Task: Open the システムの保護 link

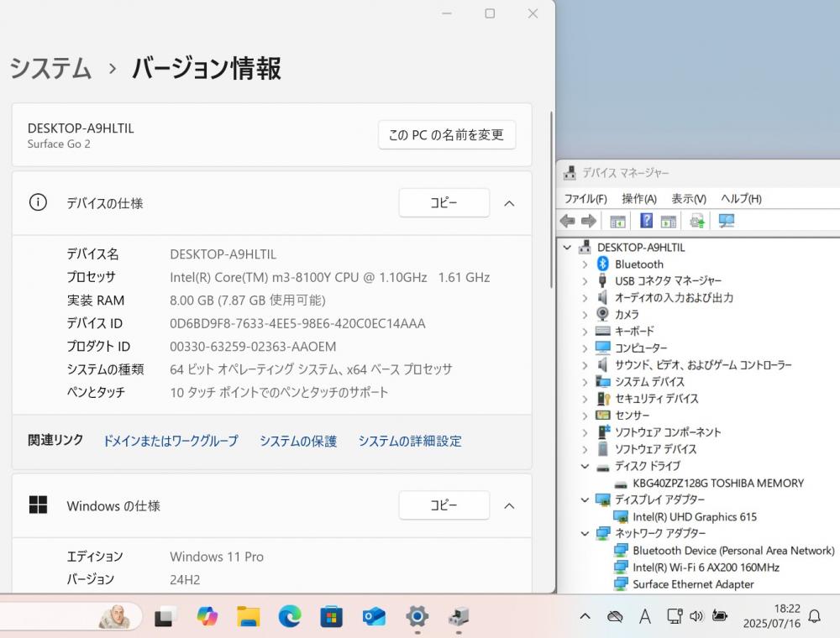Action: (x=298, y=441)
